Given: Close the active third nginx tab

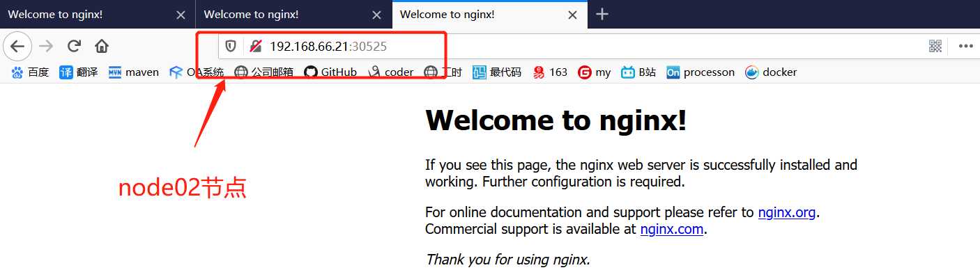Looking at the screenshot, I should pyautogui.click(x=572, y=15).
